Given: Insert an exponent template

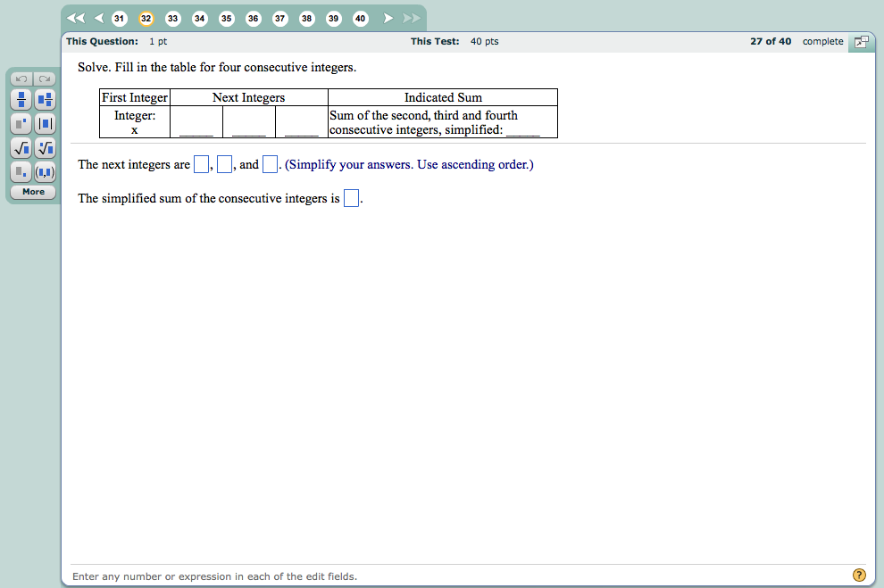Looking at the screenshot, I should [x=21, y=123].
